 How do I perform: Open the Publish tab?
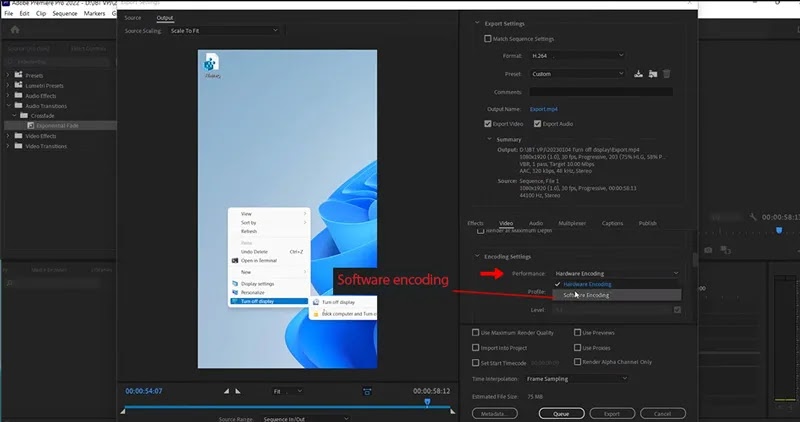tap(647, 223)
